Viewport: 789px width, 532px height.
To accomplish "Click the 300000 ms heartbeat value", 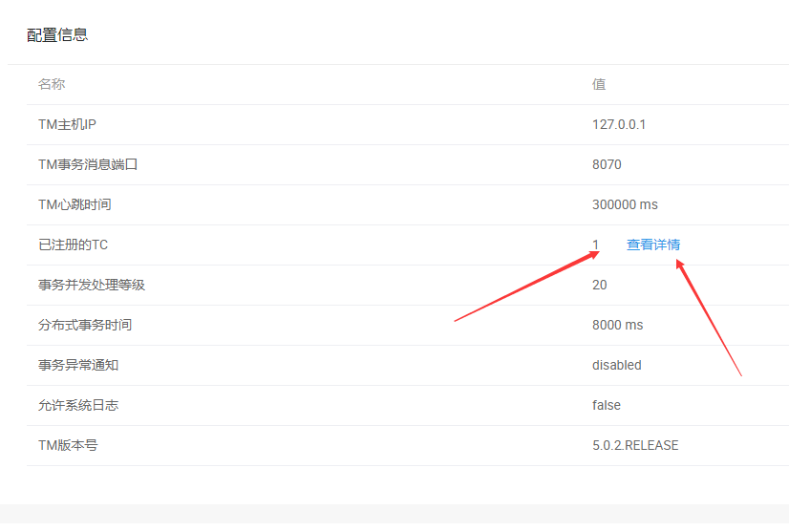I will [x=625, y=204].
